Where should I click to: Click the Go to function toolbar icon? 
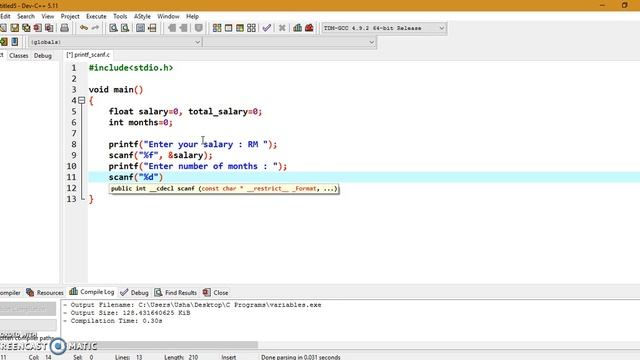point(140,28)
